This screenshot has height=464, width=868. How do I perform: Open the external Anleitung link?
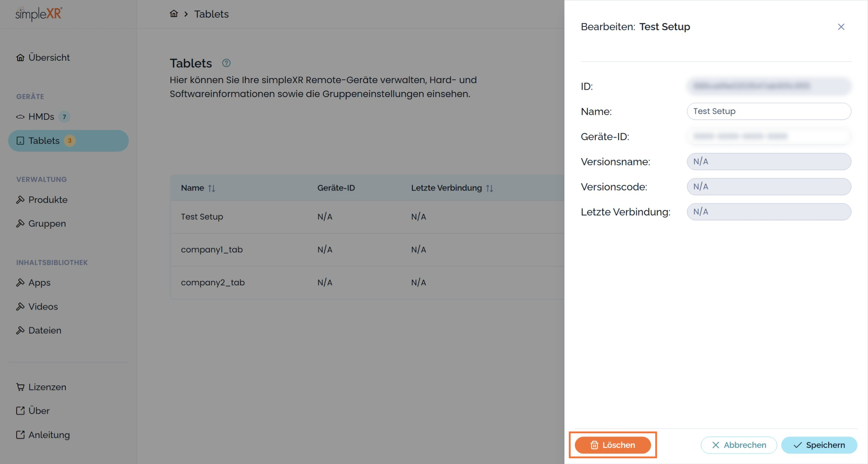pos(48,435)
